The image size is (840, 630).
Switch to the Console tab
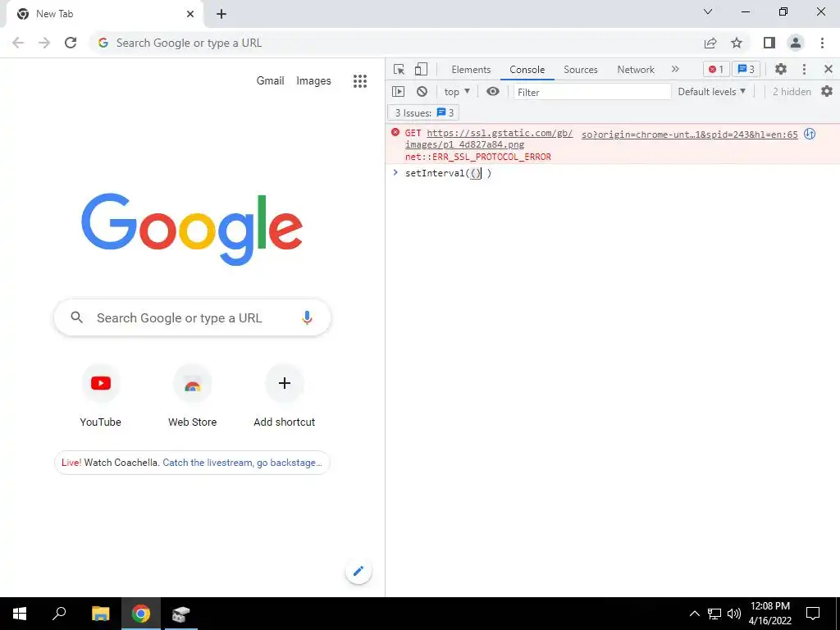tap(527, 70)
